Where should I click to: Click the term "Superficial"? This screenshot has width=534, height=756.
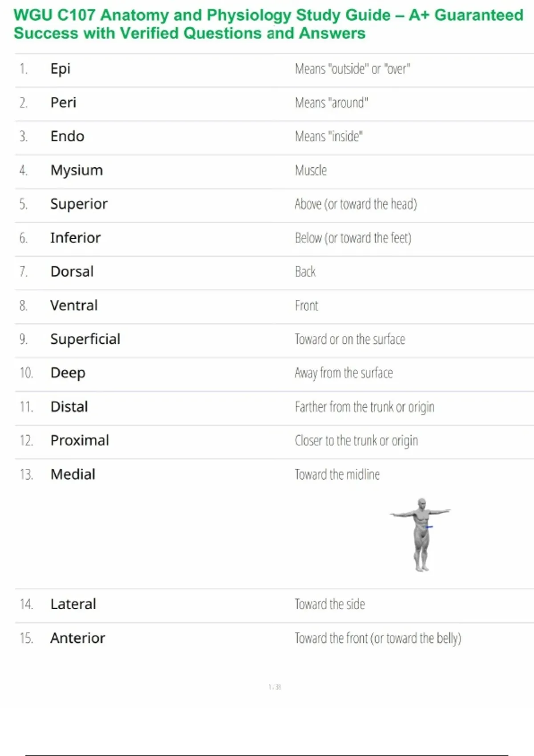coord(85,339)
